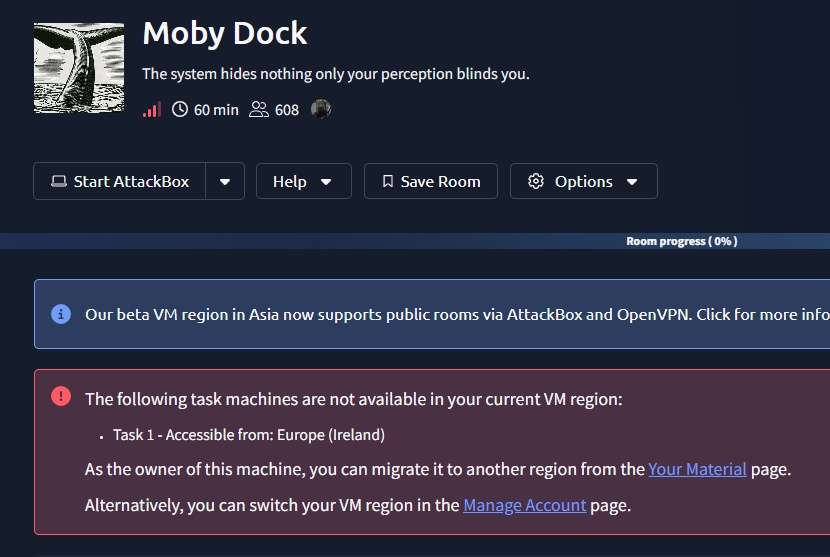
Task: Click the Moby Dock room title
Action: pyautogui.click(x=225, y=33)
